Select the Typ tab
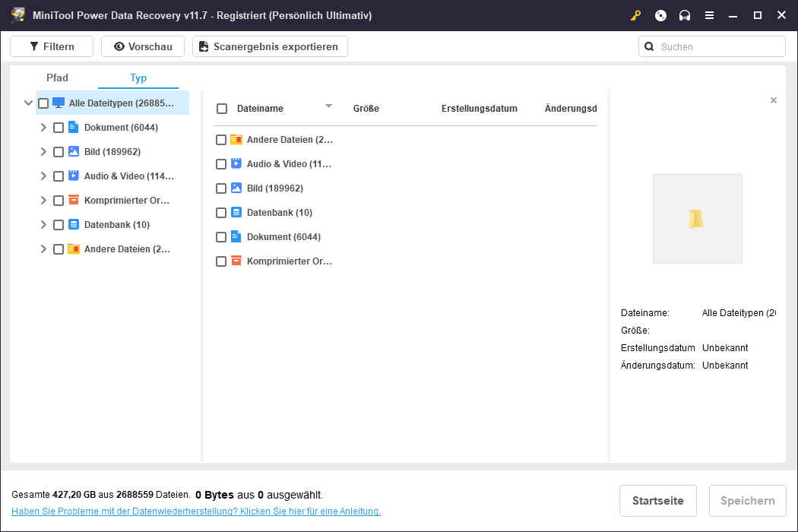Viewport: 798px width, 532px height. tap(138, 78)
